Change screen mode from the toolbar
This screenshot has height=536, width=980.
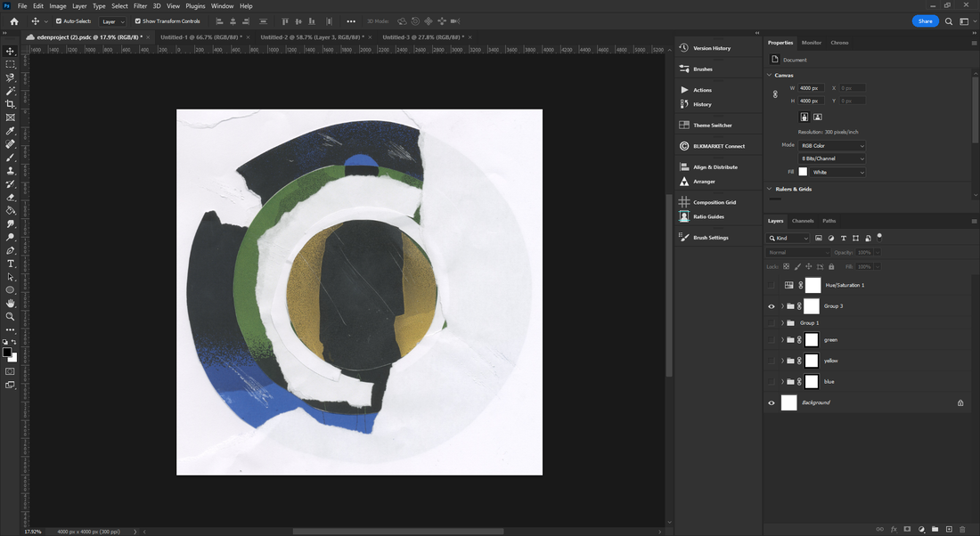coord(10,385)
